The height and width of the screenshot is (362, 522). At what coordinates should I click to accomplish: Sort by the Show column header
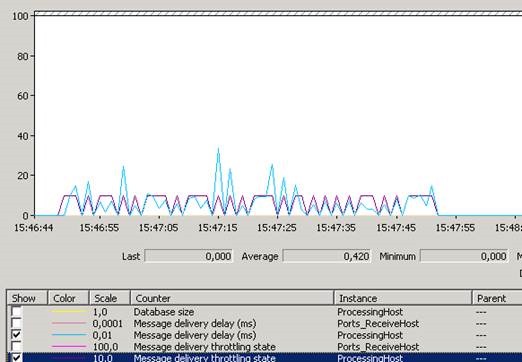tap(27, 298)
